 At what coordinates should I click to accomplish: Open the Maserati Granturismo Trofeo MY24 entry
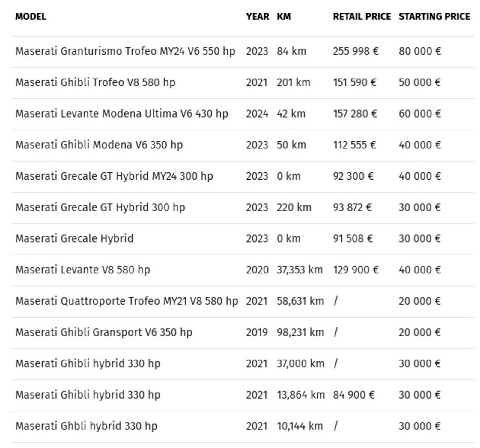[x=125, y=51]
